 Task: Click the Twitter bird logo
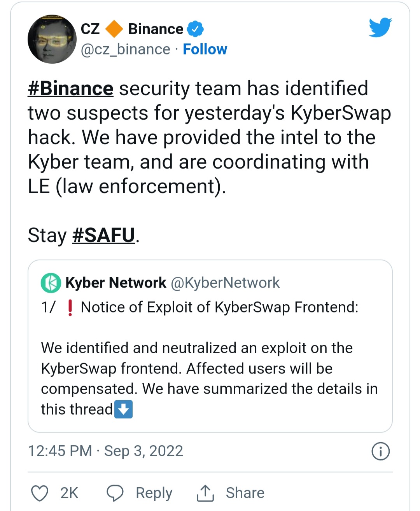[x=380, y=27]
